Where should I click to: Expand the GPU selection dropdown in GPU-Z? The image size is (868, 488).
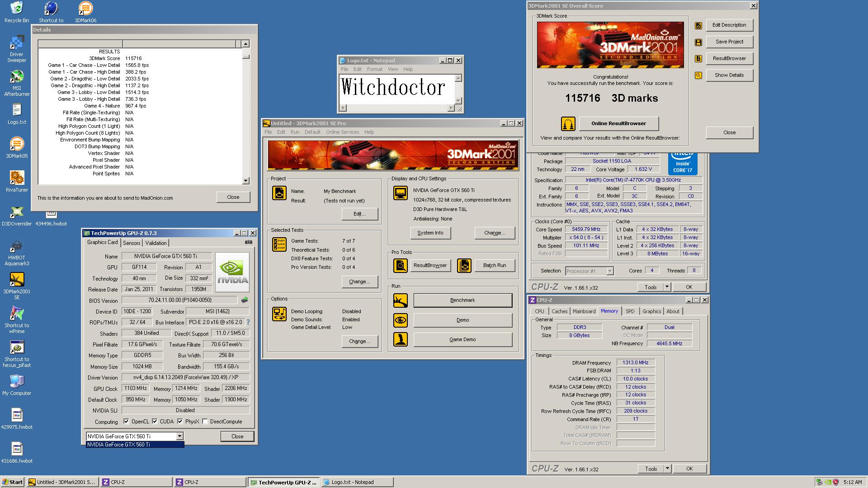(x=179, y=436)
